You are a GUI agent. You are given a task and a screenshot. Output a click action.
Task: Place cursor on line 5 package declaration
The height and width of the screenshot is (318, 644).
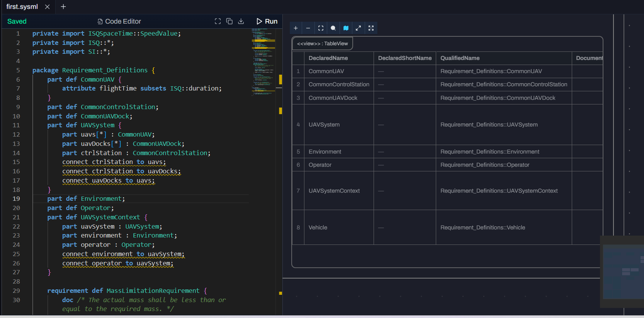93,70
